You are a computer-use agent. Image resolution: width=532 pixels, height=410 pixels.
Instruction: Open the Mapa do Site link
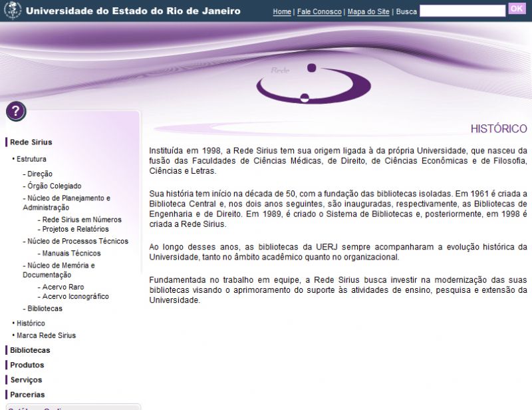[368, 11]
